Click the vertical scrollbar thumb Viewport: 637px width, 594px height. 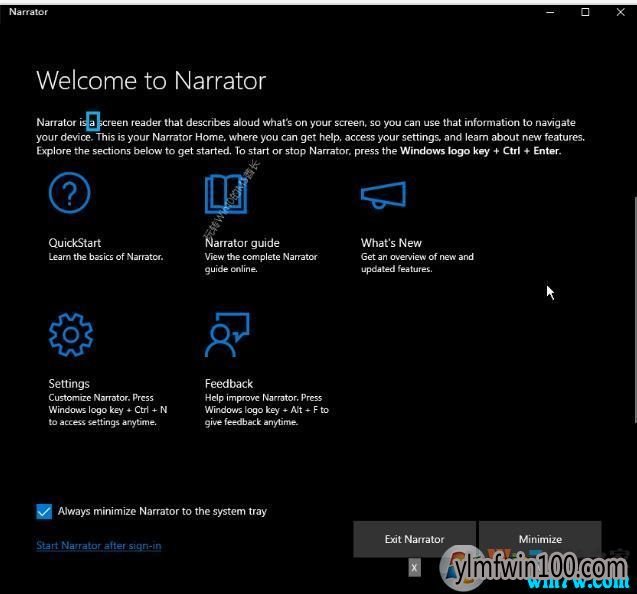click(635, 311)
